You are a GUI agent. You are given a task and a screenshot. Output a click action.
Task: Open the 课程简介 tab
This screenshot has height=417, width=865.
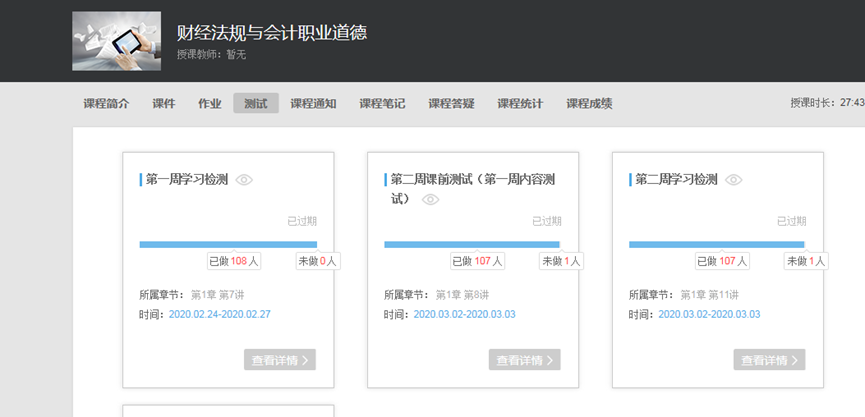coord(106,103)
